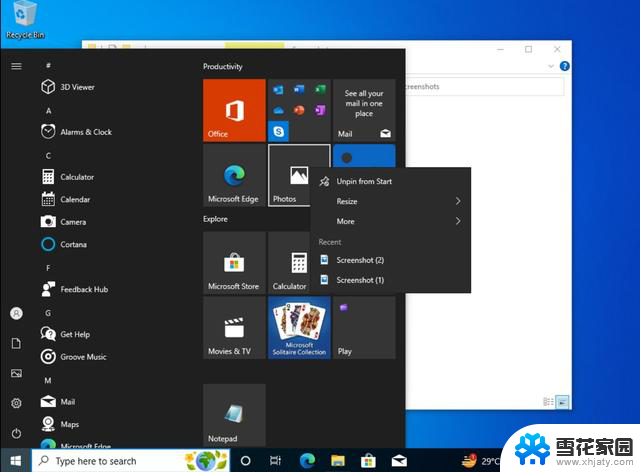Viewport: 640px width, 472px height.
Task: Jump to letter M in app list
Action: tap(48, 380)
